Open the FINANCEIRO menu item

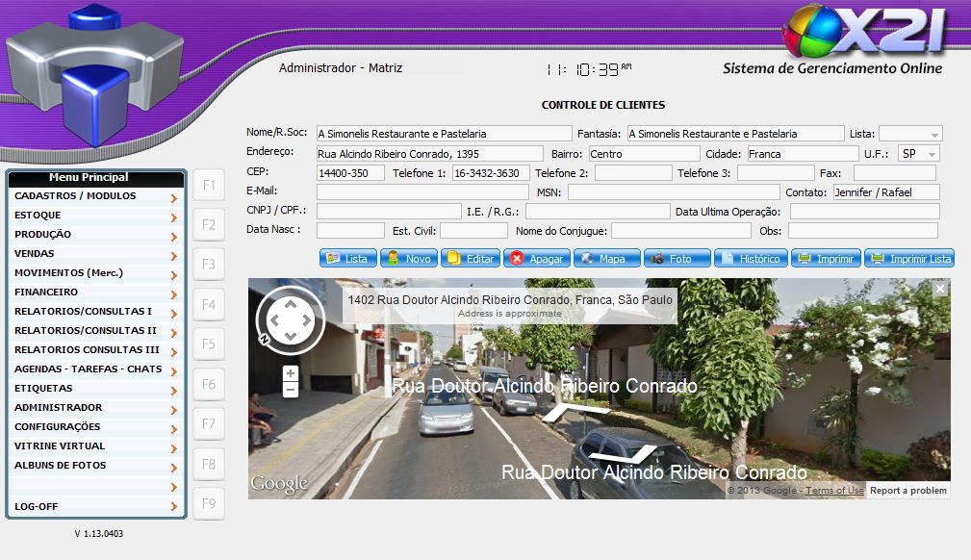point(95,293)
